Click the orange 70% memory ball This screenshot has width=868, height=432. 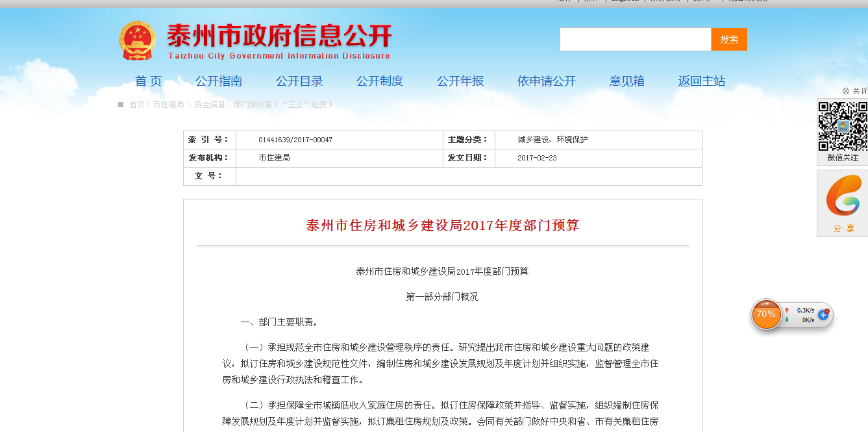(x=766, y=314)
